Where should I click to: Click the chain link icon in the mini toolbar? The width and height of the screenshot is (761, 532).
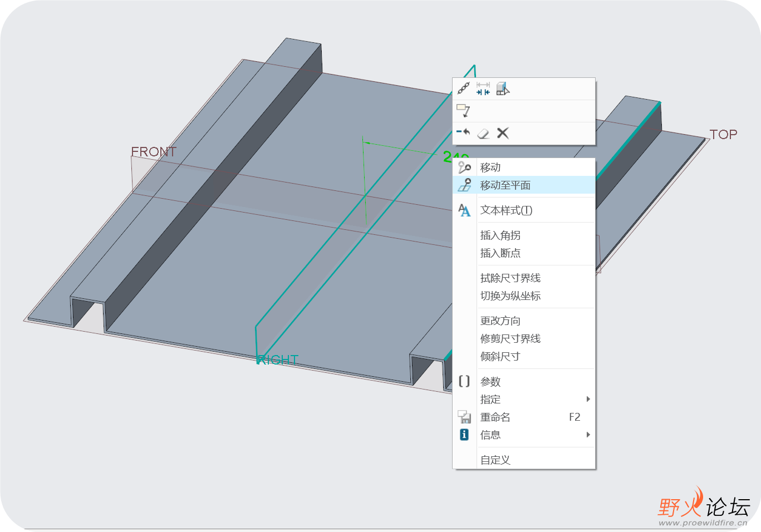(x=464, y=88)
